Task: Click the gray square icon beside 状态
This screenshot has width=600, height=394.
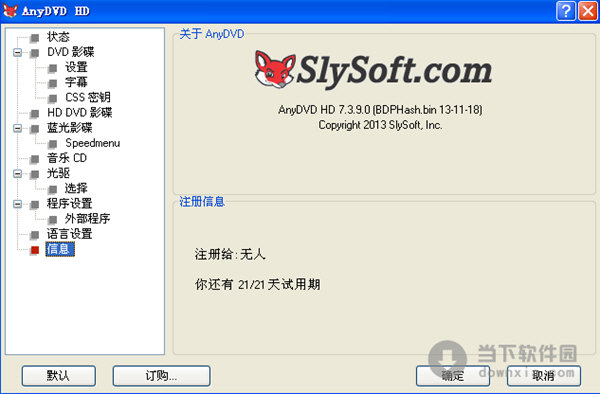Action: (35, 38)
